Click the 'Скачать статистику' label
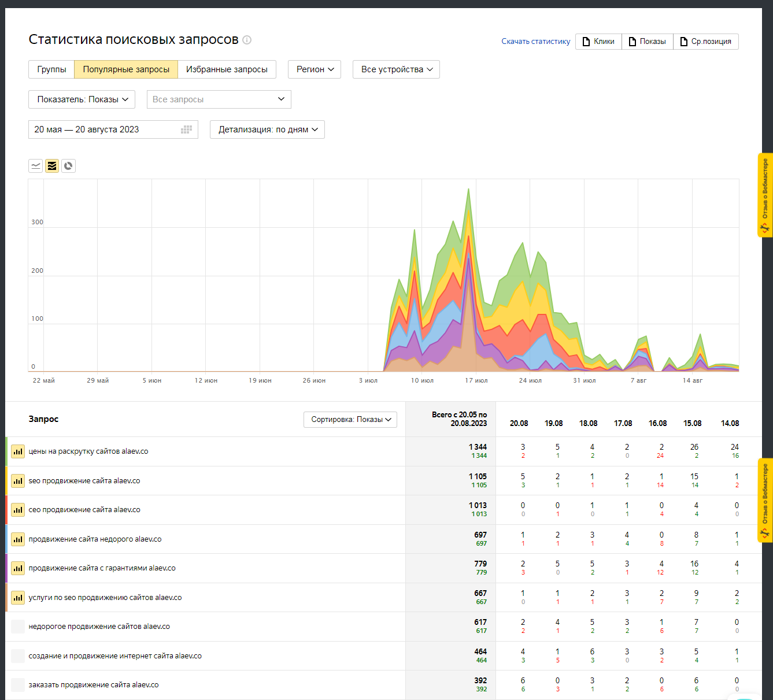 click(536, 42)
